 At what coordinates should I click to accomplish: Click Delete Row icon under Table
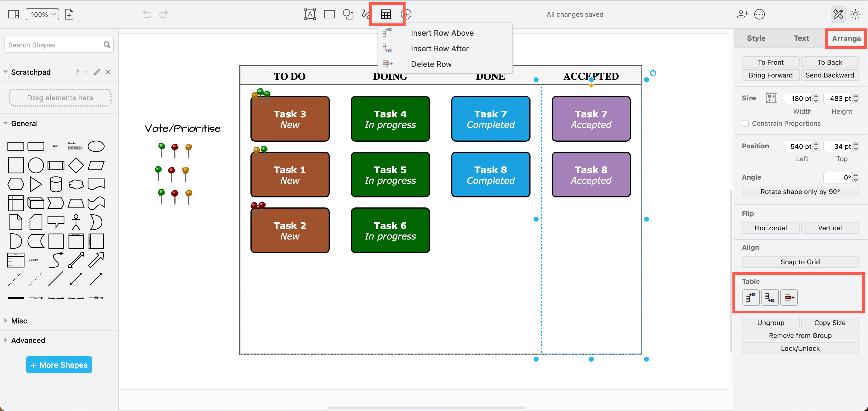(789, 298)
